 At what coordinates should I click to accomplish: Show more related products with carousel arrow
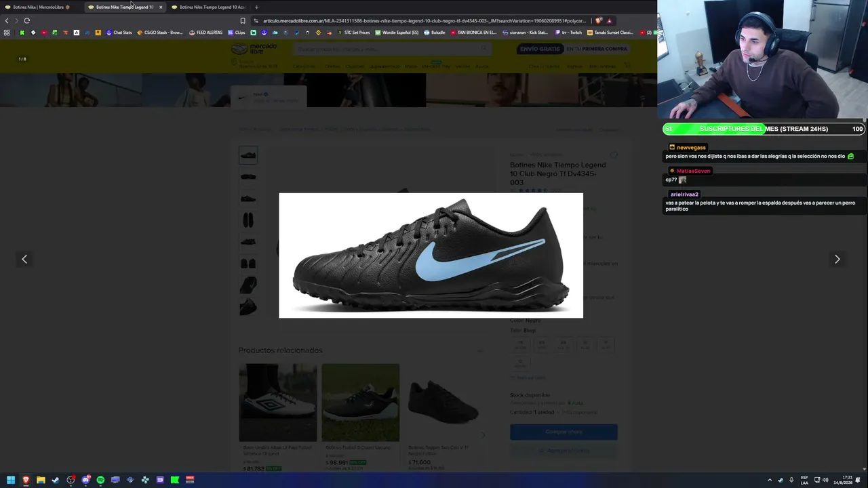pyautogui.click(x=483, y=435)
